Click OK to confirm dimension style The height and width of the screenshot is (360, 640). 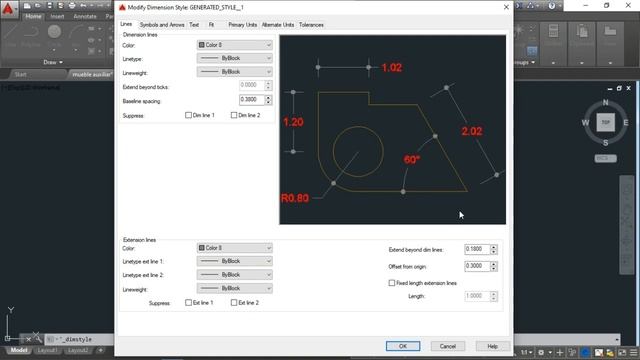403,346
